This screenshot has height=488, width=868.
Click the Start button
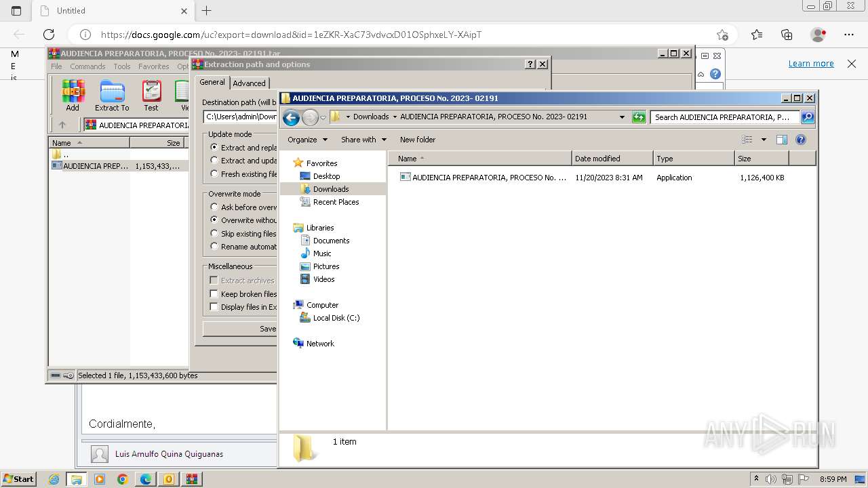click(x=19, y=479)
